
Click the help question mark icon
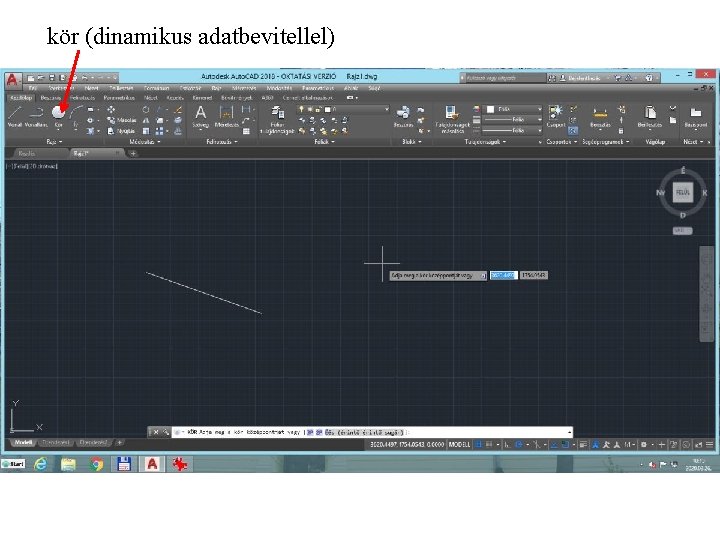[649, 78]
